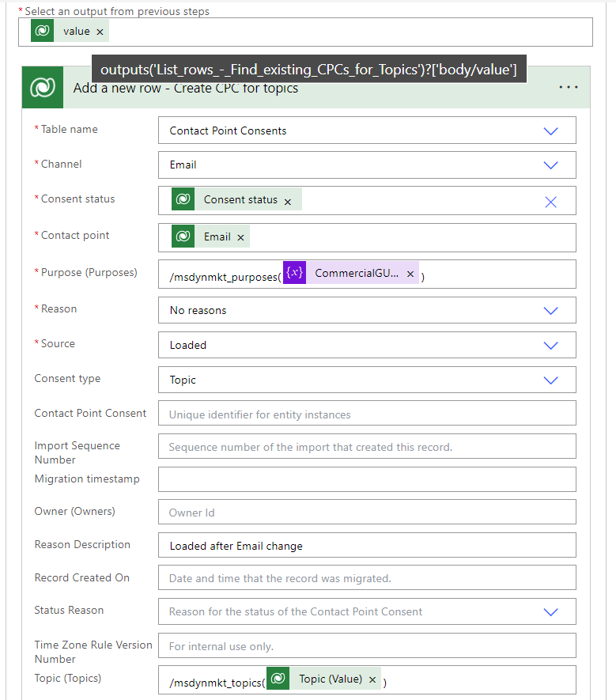Click the action title Add a new row
The image size is (616, 700).
pos(186,88)
